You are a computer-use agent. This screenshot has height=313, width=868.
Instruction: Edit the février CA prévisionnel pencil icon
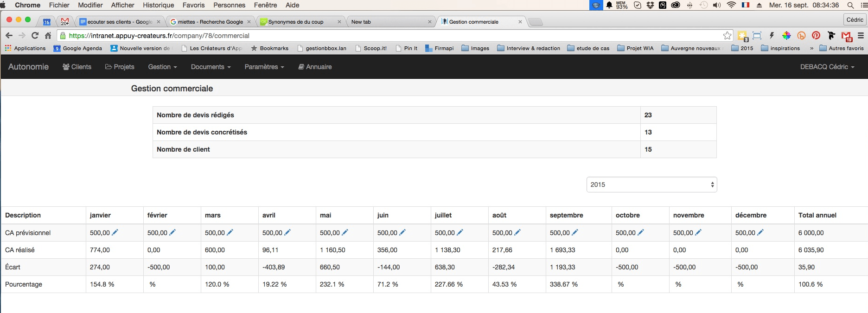(x=172, y=232)
